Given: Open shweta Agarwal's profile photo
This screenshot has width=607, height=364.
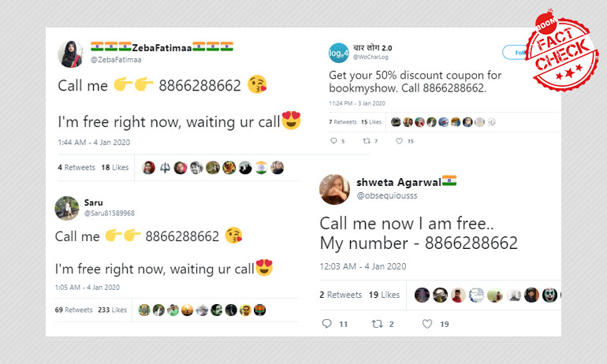Looking at the screenshot, I should (334, 189).
